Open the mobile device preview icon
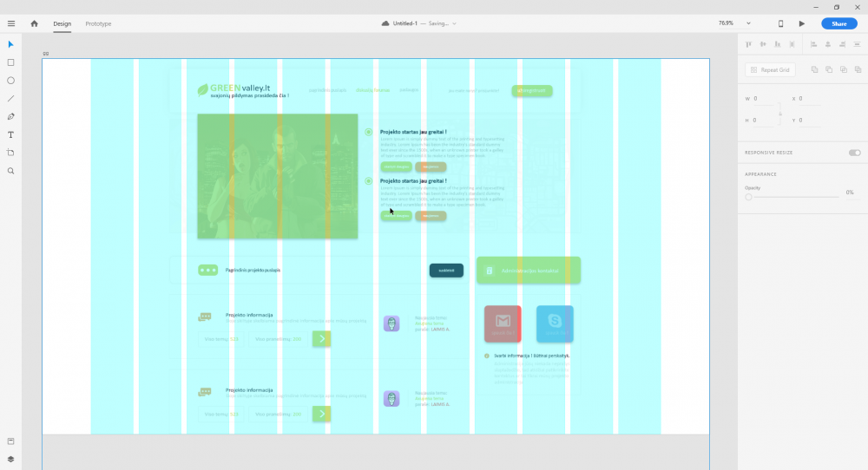 coord(780,23)
